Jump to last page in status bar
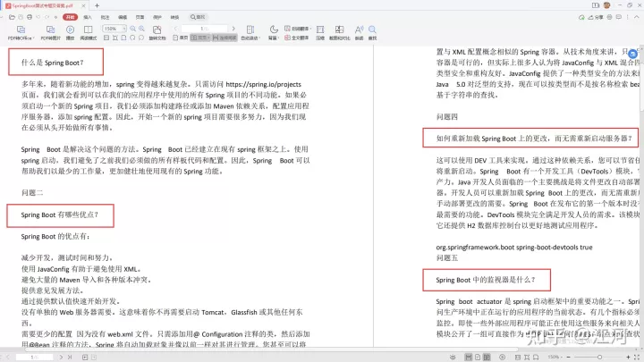This screenshot has height=362, width=644. point(70,357)
